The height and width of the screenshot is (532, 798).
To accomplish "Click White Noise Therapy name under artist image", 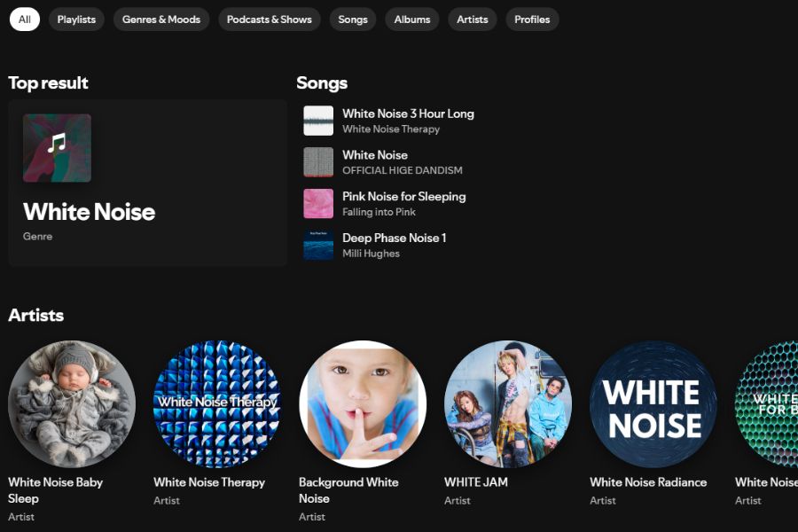I will click(209, 482).
